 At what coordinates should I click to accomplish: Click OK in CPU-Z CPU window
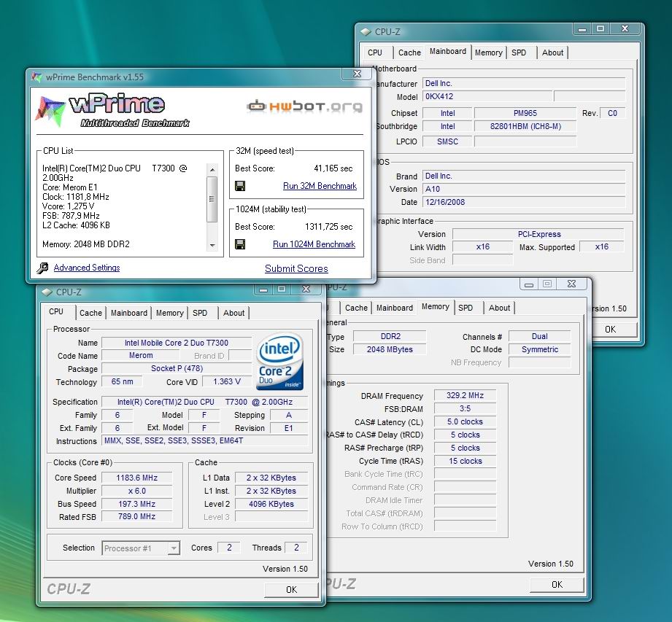click(x=291, y=590)
